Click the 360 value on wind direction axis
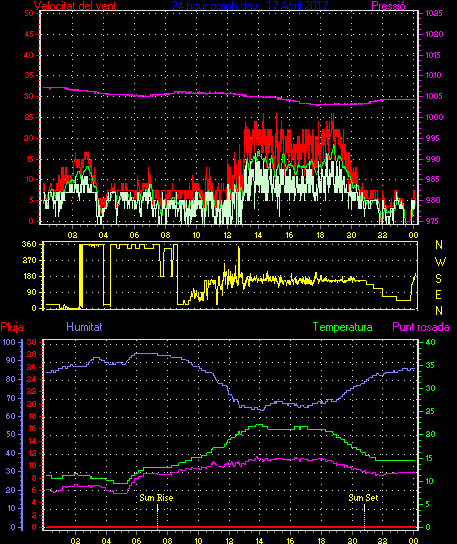The width and height of the screenshot is (457, 544). pyautogui.click(x=29, y=244)
